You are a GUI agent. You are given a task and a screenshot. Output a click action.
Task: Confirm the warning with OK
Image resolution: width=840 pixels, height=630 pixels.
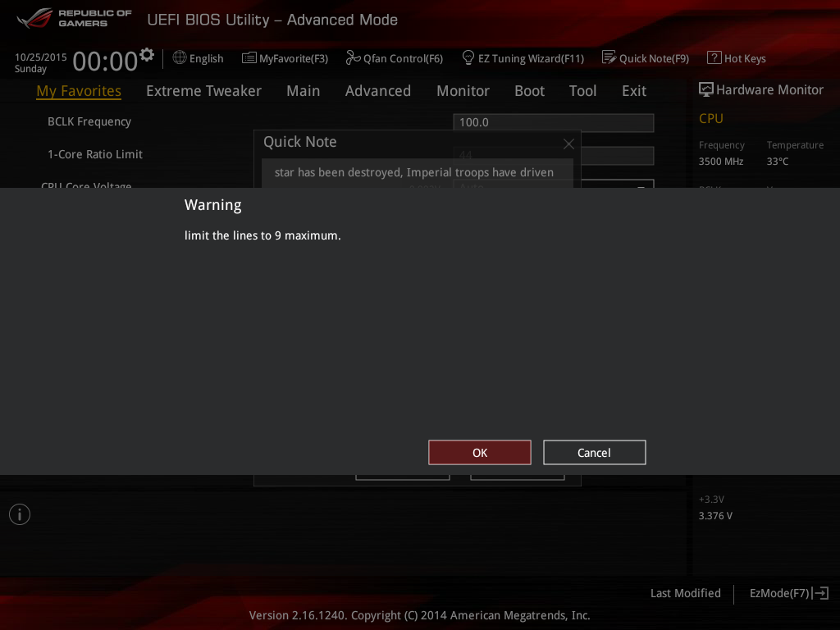tap(480, 453)
